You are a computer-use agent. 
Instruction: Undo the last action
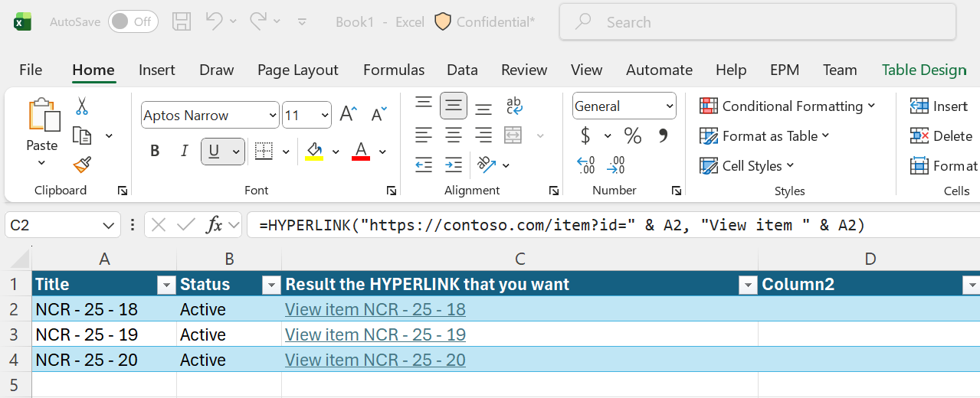[214, 21]
